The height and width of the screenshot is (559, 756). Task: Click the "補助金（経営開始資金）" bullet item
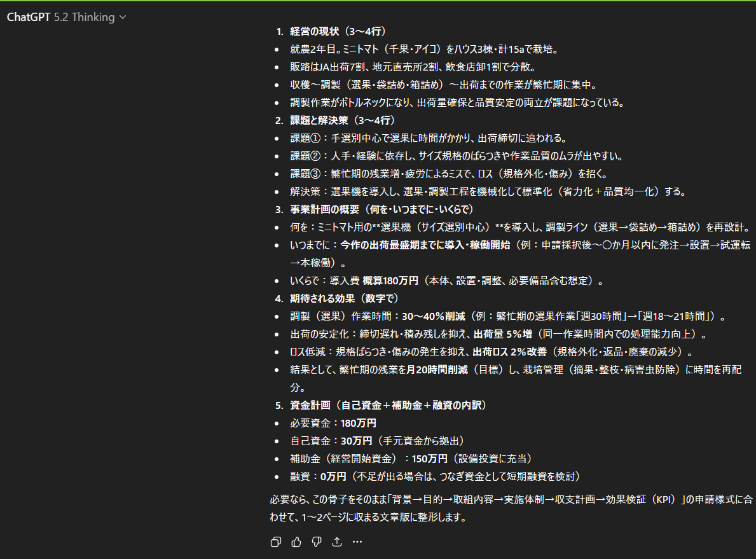click(356, 458)
